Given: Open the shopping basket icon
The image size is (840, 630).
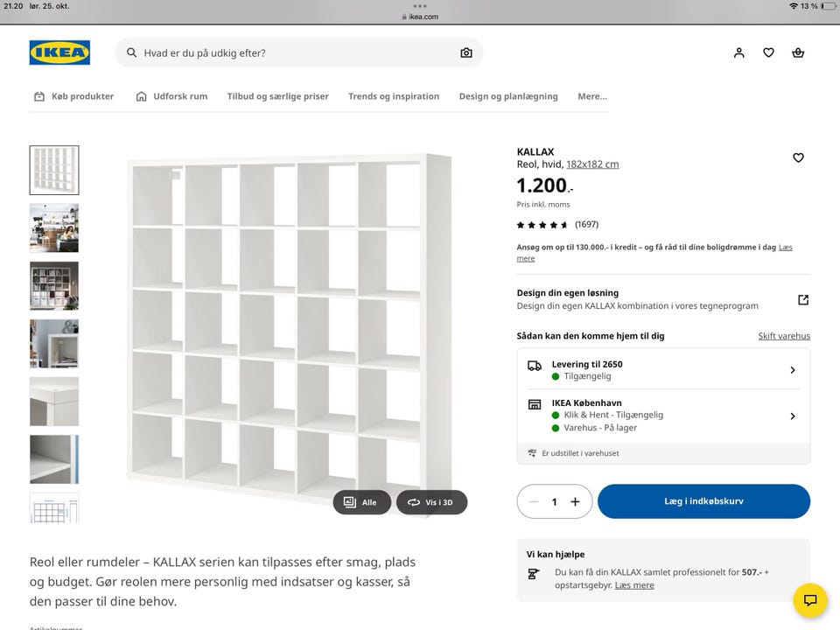Looking at the screenshot, I should [x=798, y=52].
